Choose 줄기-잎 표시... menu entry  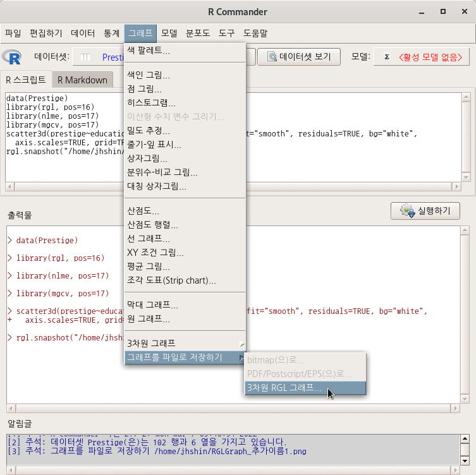185,145
